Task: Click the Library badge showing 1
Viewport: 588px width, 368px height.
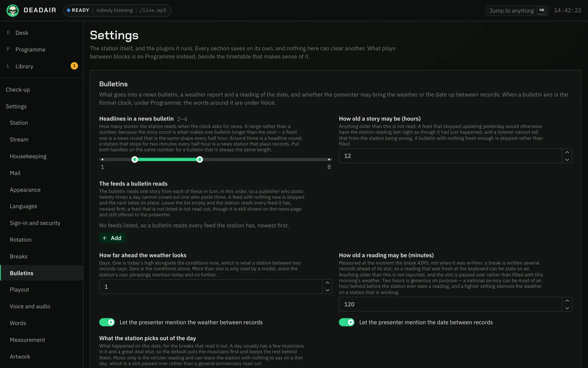Action: pyautogui.click(x=74, y=66)
